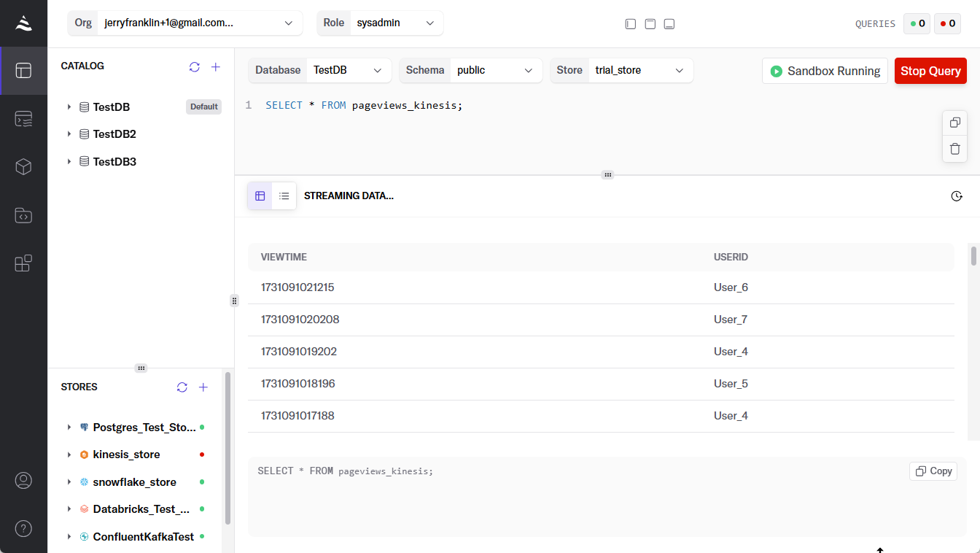Viewport: 980px width, 553px height.
Task: Refresh the Catalog panel
Action: pos(194,67)
